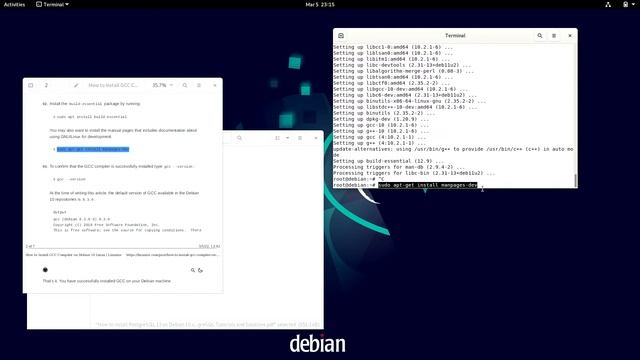Open the clock and calendar popup

320,4
